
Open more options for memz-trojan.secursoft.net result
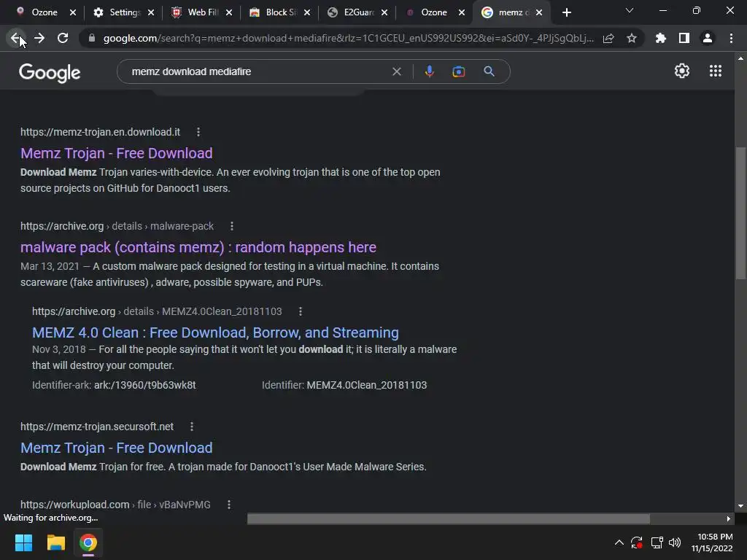tap(192, 427)
